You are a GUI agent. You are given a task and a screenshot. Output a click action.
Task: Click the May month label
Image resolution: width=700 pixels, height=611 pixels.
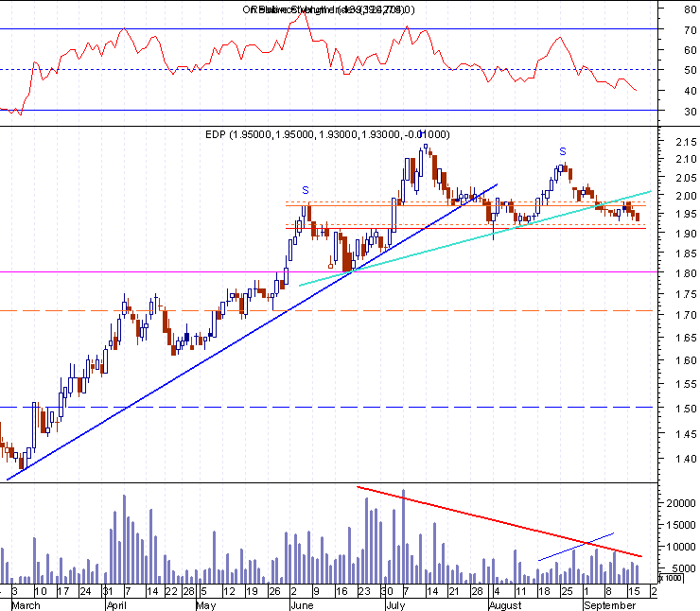coord(206,605)
